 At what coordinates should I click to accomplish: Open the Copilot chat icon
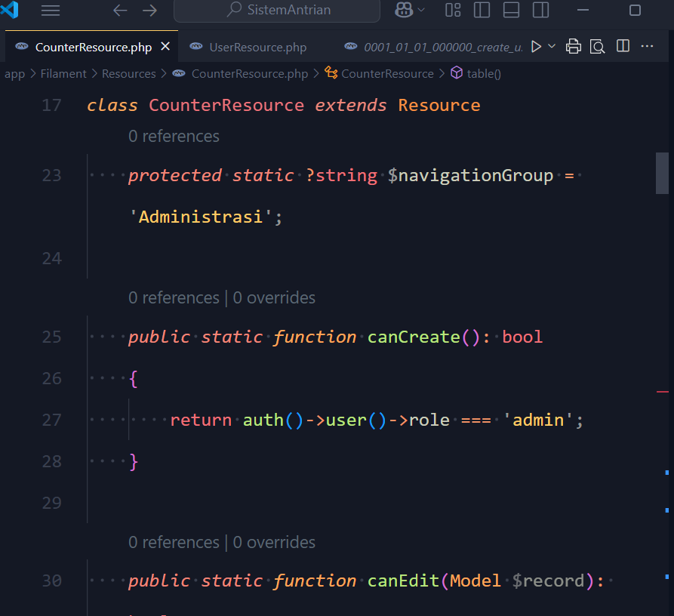pos(403,11)
